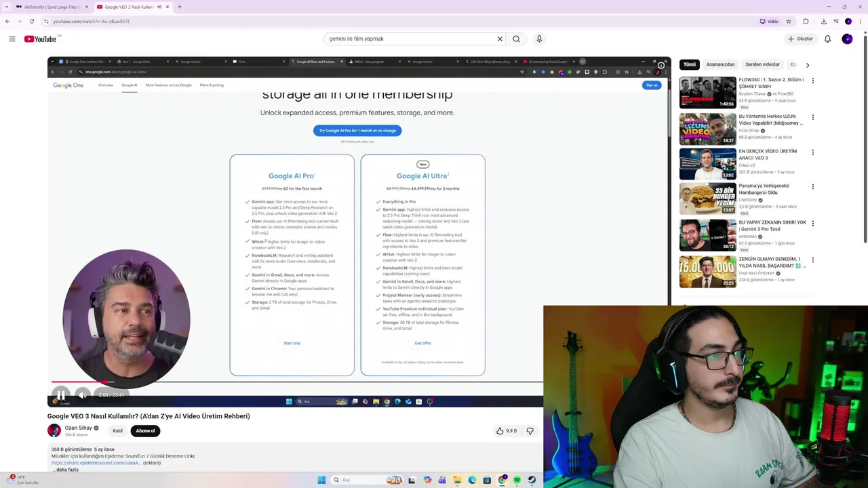Open Microsoft Edge from the taskbar

coord(472,480)
